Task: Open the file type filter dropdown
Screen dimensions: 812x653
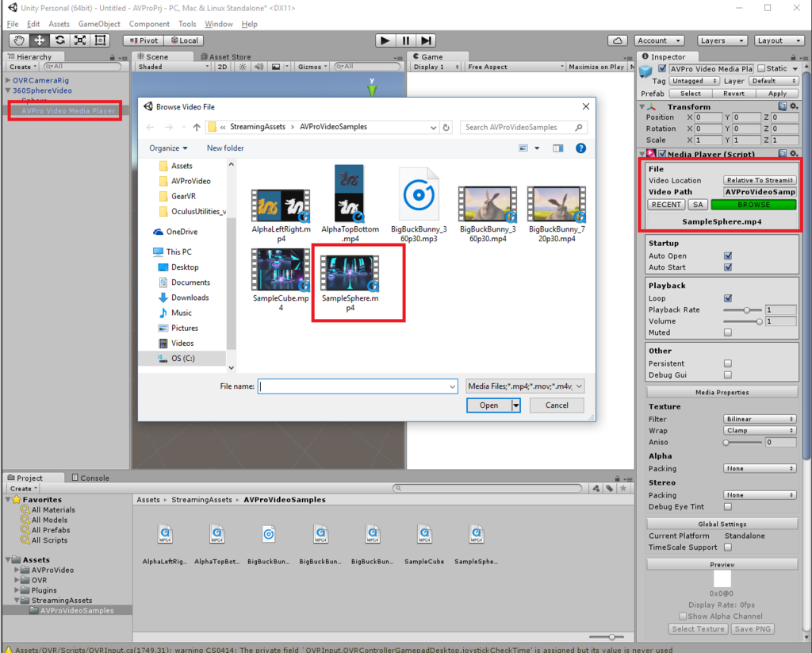Action: pyautogui.click(x=525, y=386)
